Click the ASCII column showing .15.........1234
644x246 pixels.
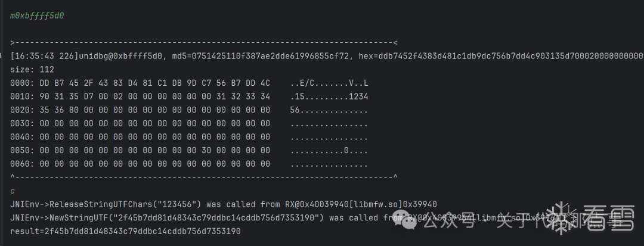tap(329, 96)
